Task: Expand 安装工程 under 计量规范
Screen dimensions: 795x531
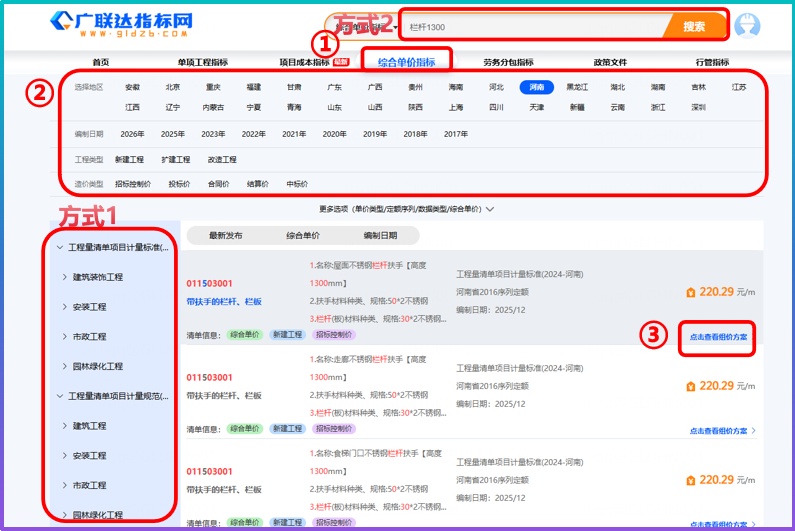Action: 65,455
